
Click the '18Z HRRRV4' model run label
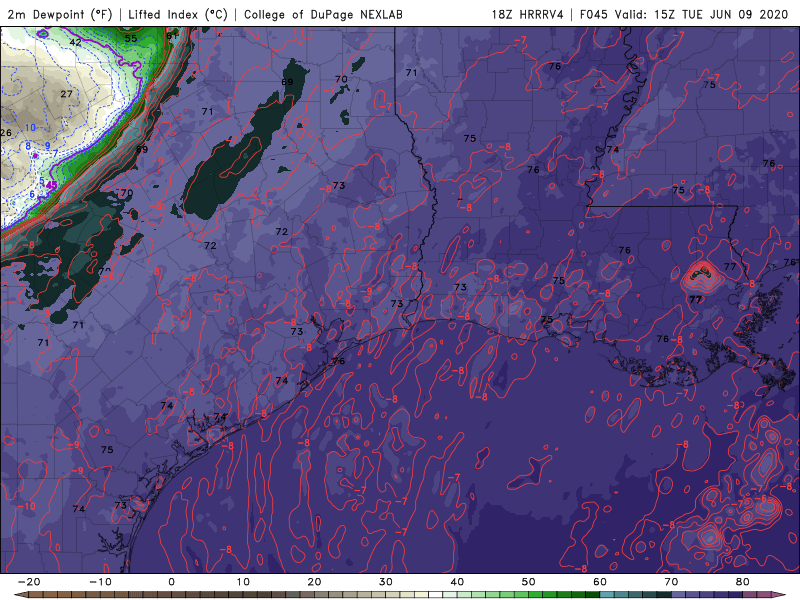click(x=528, y=14)
